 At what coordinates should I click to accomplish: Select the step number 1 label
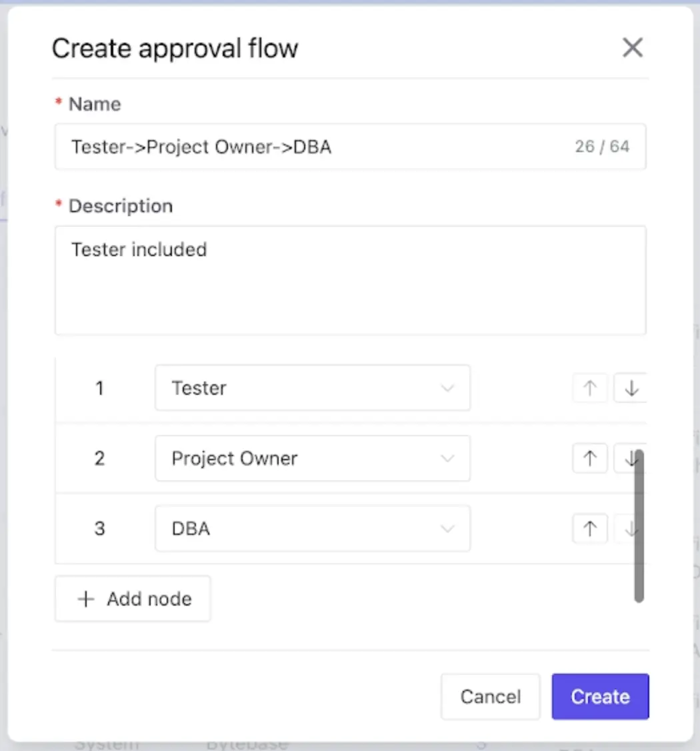(99, 388)
